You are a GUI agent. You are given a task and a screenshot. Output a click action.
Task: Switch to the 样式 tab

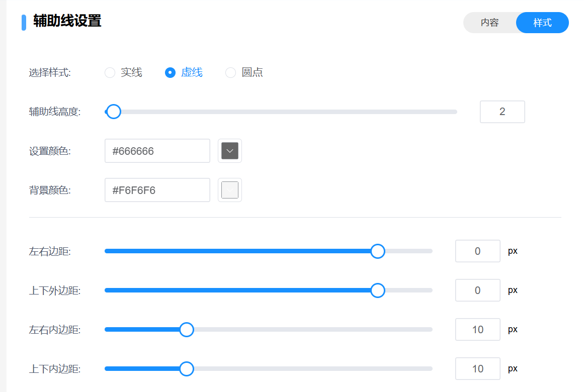(542, 23)
